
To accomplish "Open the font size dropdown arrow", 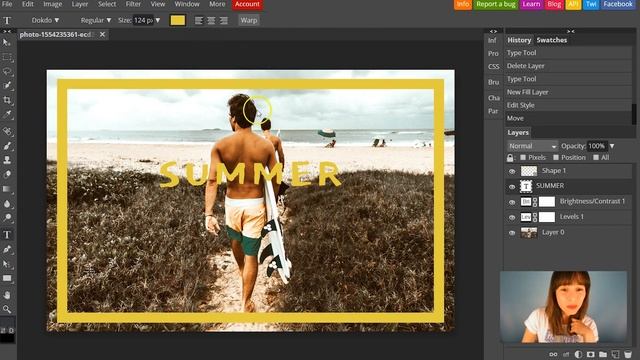I will click(x=158, y=20).
